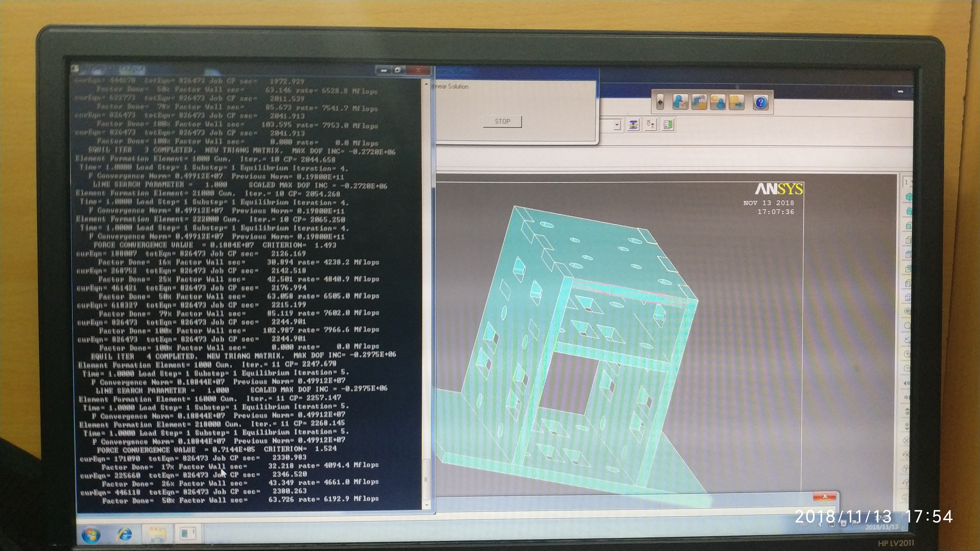The image size is (980, 551).
Task: Minimize the main ANSYS window via dash button
Action: (x=900, y=92)
